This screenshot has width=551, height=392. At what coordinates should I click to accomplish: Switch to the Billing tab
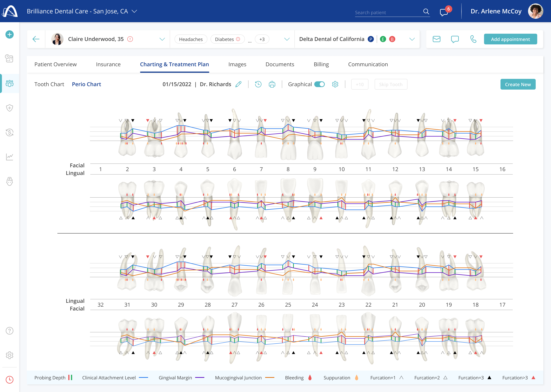click(321, 65)
